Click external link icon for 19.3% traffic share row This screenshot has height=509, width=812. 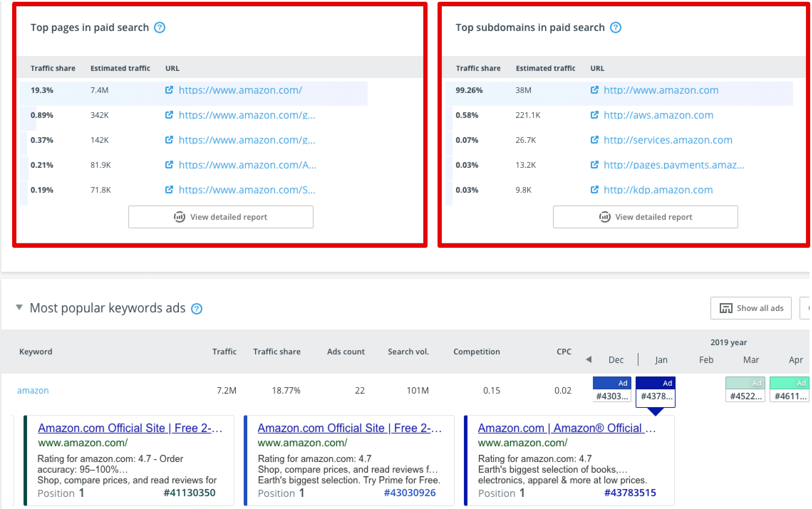point(169,90)
